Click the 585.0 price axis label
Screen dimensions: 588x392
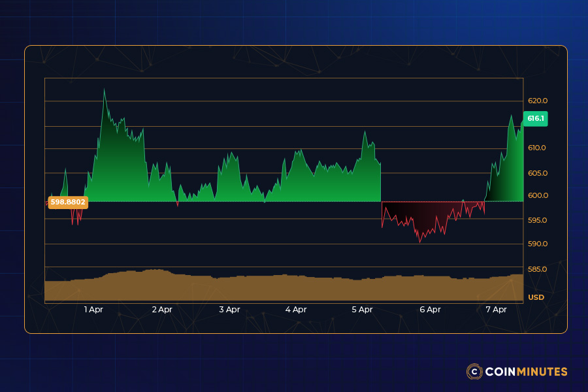(x=537, y=269)
